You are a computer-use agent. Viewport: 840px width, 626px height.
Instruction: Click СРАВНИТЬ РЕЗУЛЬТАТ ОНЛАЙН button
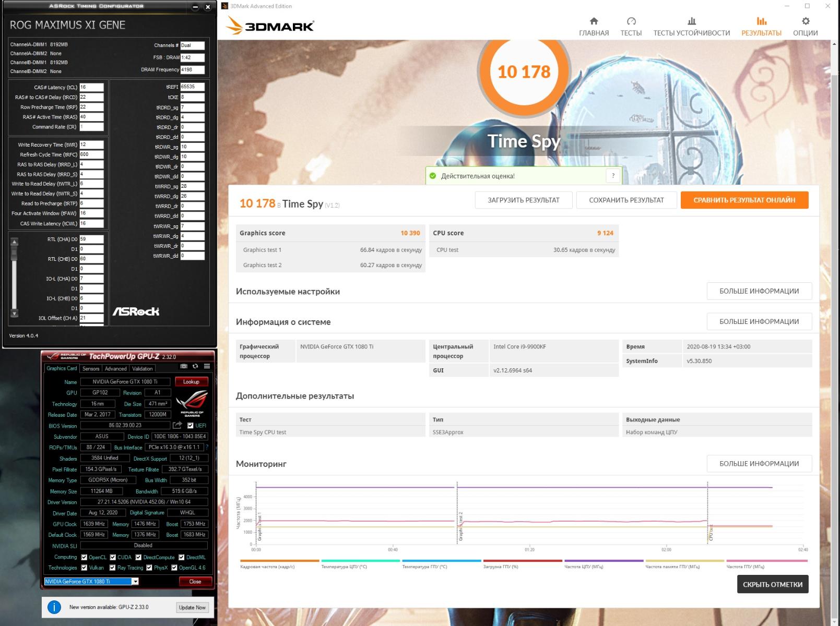[744, 200]
